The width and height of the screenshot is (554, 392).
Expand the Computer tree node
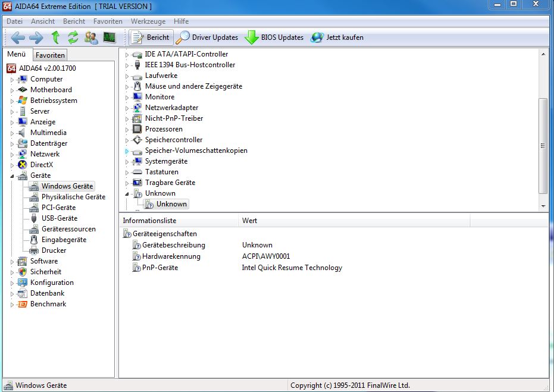pos(12,80)
